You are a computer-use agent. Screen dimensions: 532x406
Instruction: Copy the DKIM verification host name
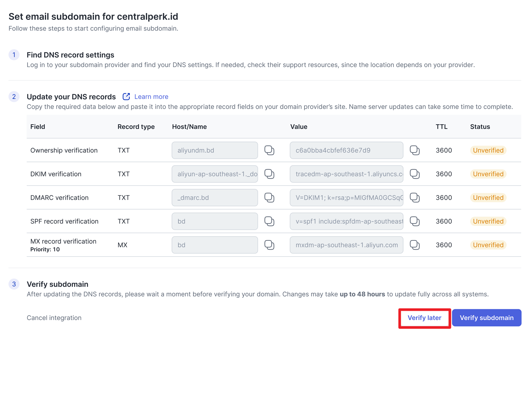269,174
